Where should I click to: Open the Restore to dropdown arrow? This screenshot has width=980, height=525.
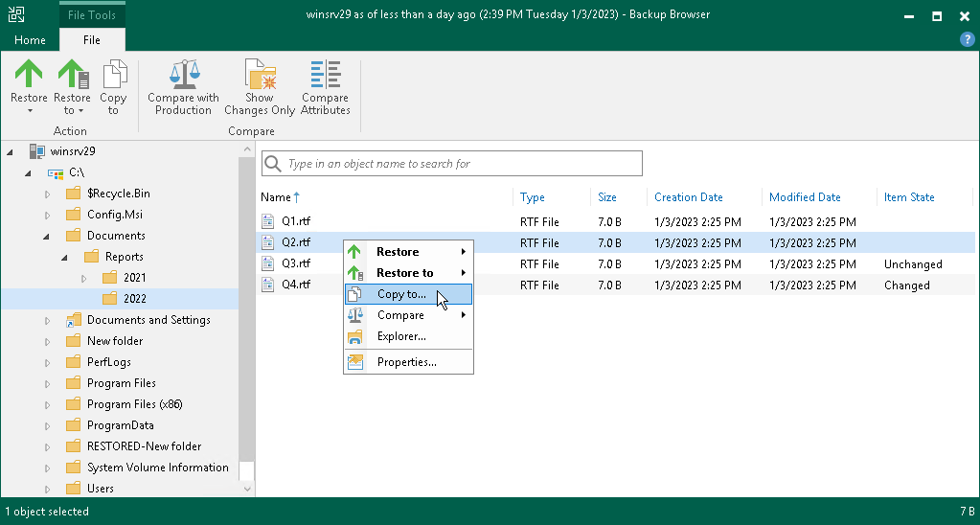coord(80,111)
